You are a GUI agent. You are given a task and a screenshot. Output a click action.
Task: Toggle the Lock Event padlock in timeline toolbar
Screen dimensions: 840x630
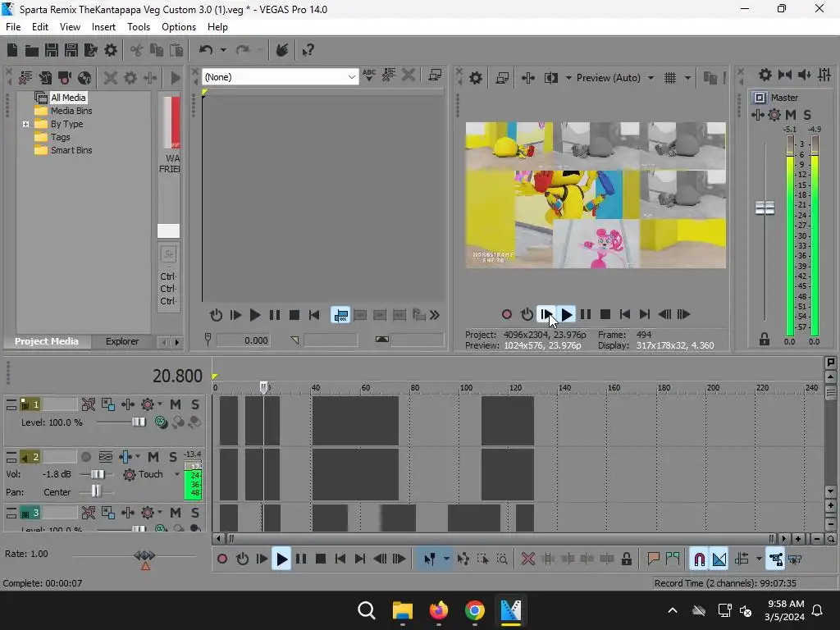click(626, 559)
